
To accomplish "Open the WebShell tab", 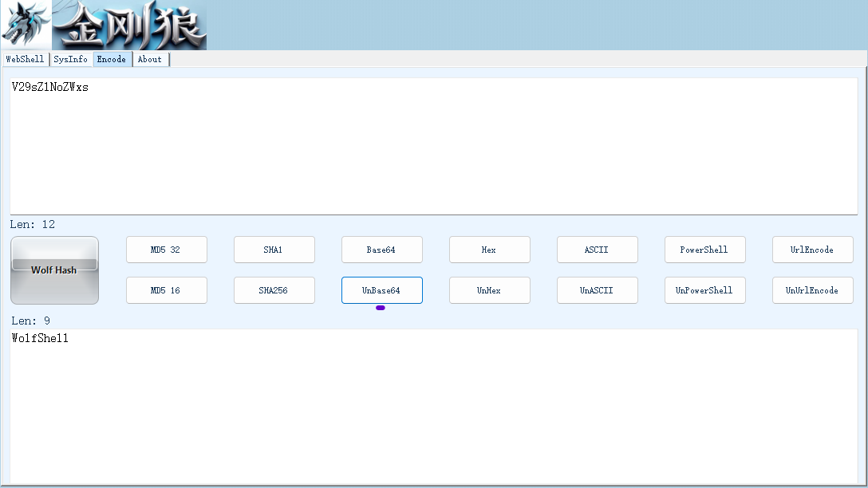I will [x=25, y=59].
